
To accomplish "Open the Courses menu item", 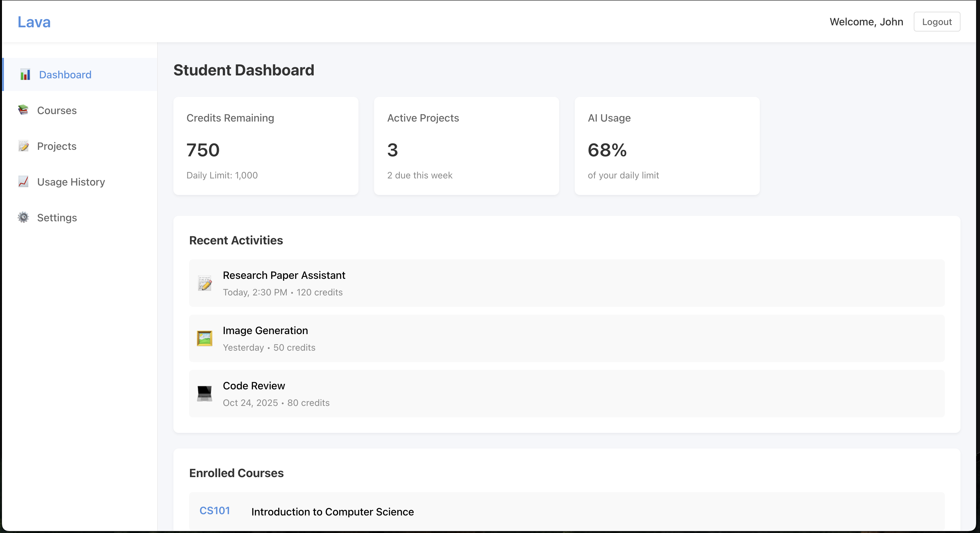I will pos(57,110).
